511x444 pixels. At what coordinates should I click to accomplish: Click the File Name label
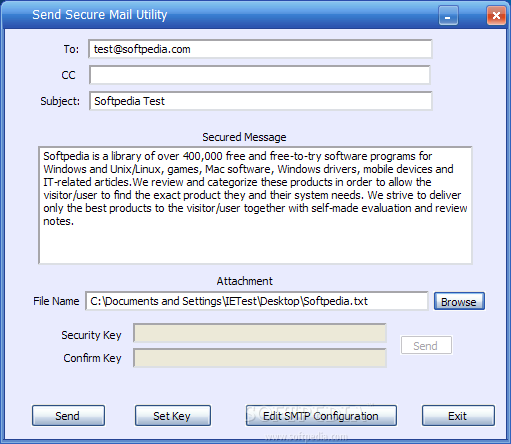pos(56,301)
